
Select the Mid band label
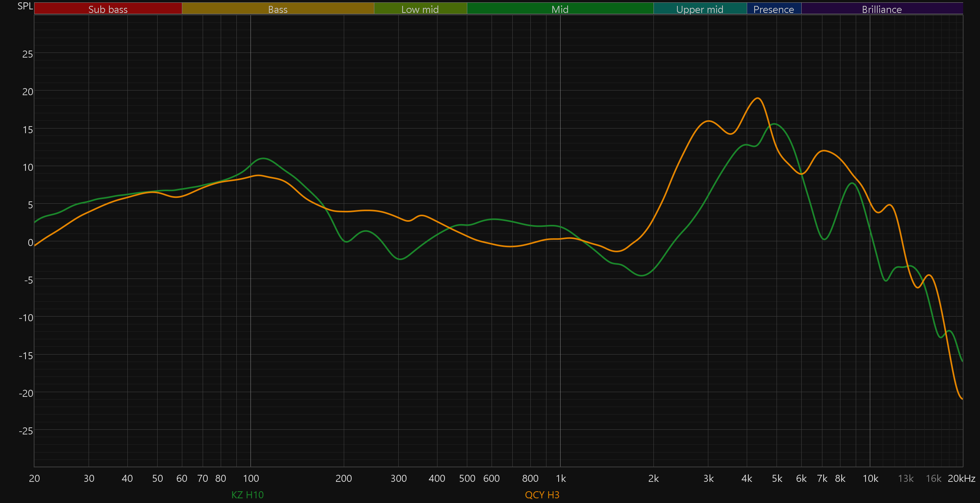click(560, 9)
